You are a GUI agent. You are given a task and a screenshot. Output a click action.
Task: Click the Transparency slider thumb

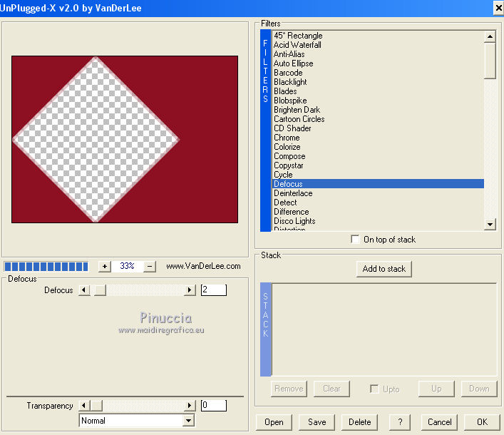(96, 406)
